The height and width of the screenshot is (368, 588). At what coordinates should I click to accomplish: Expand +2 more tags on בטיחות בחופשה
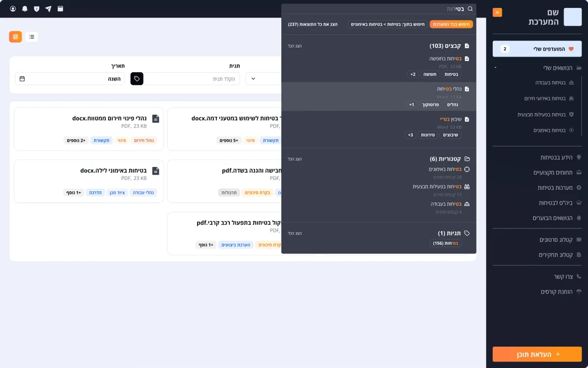point(413,74)
